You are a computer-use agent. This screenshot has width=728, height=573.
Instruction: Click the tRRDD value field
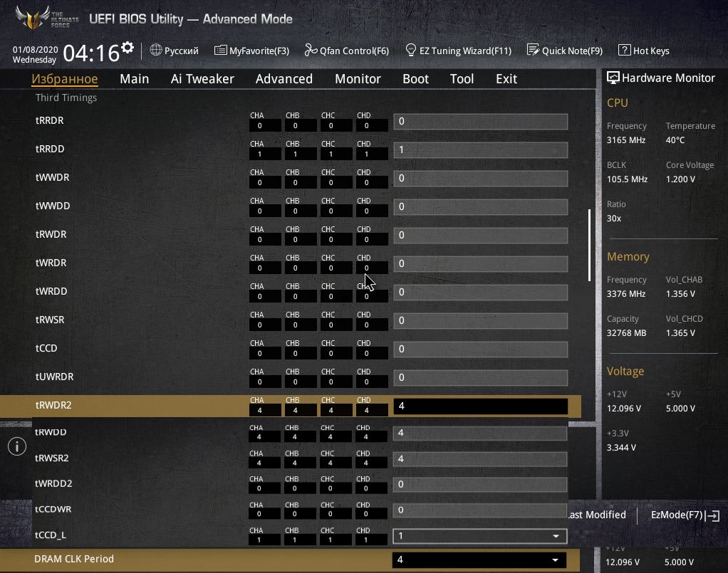click(481, 150)
